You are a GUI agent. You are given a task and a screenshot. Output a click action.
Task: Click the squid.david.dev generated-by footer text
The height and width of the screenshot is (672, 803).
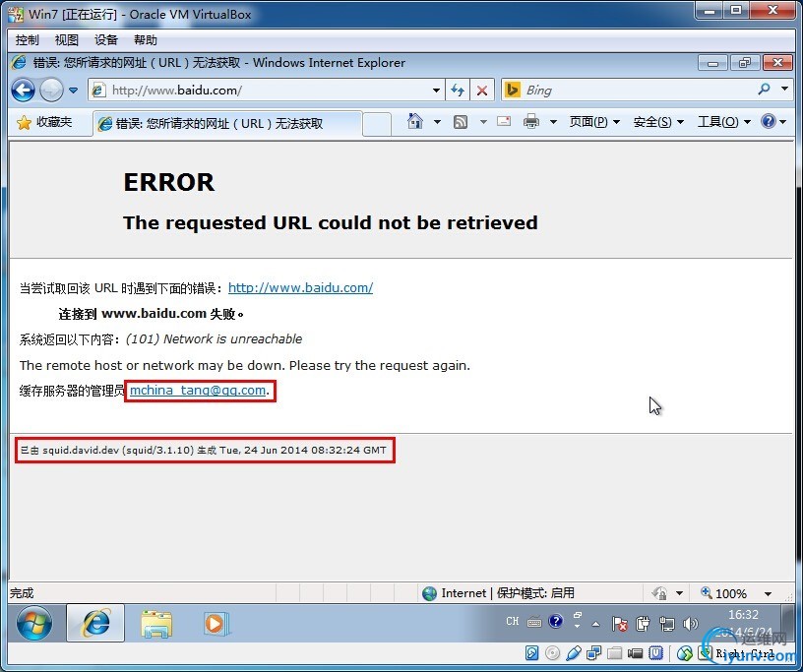pos(204,451)
